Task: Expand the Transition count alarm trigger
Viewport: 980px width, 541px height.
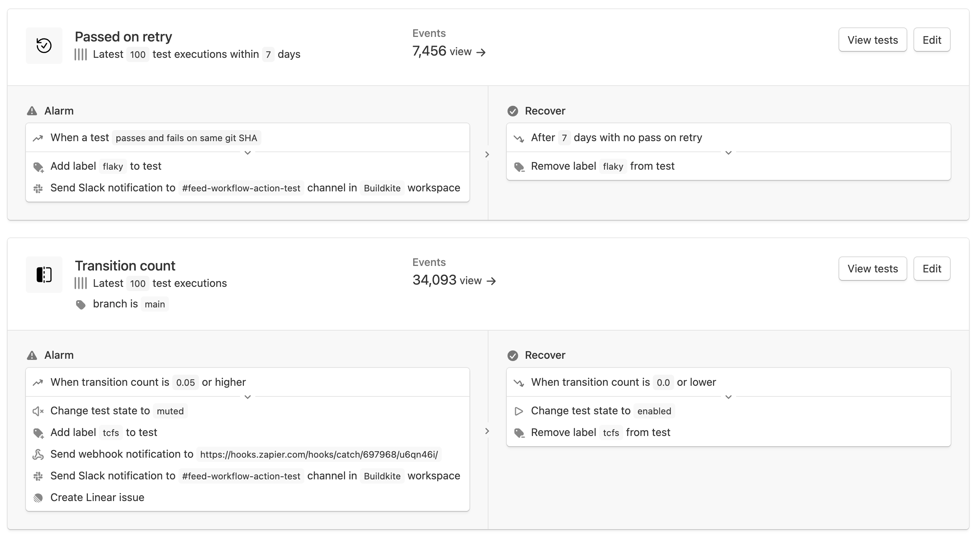Action: pyautogui.click(x=247, y=397)
